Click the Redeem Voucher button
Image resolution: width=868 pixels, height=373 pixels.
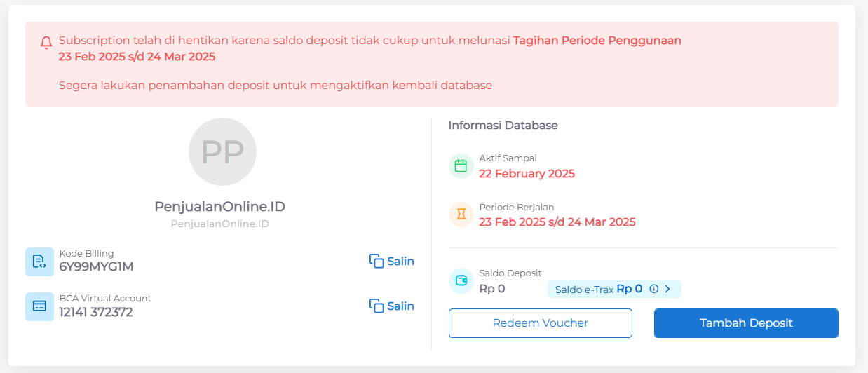(x=541, y=323)
